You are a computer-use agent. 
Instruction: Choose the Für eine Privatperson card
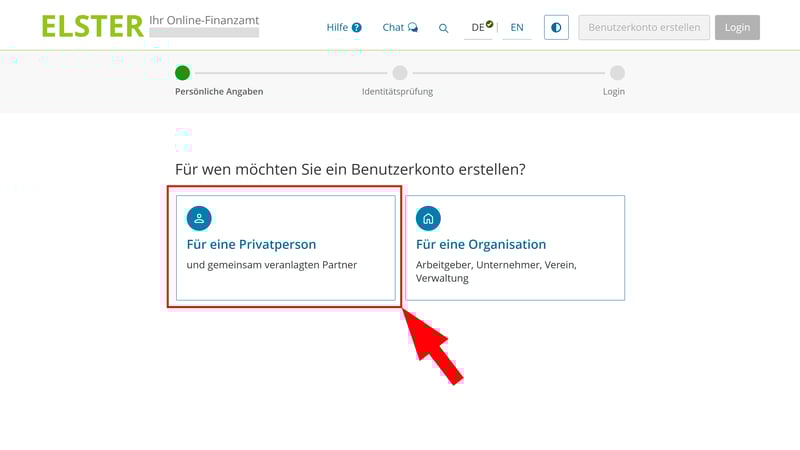pos(286,248)
